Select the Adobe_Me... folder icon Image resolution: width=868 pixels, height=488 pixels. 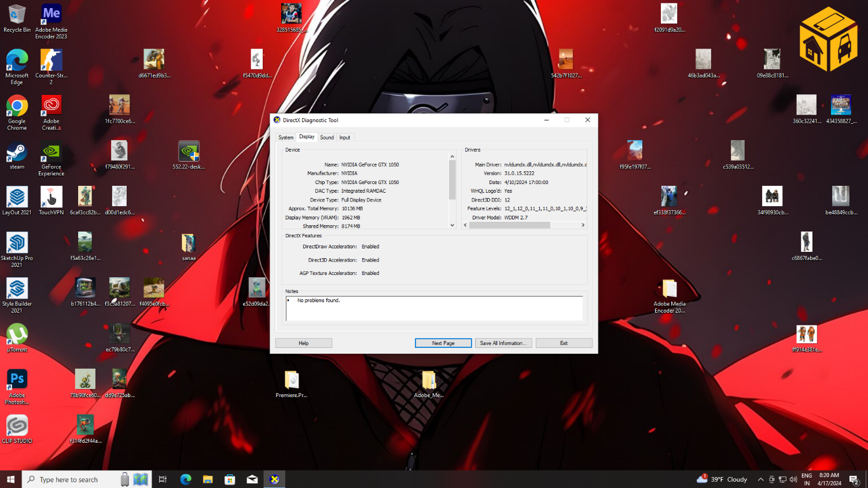coord(429,384)
